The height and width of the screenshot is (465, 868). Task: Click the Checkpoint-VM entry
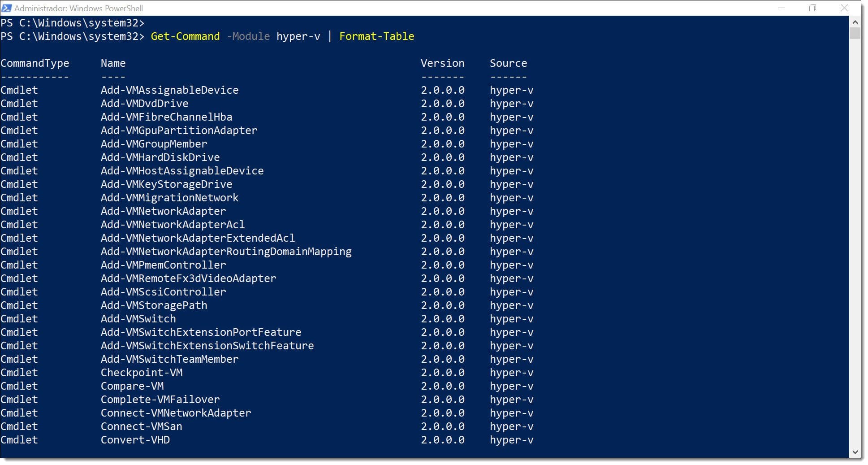point(141,373)
